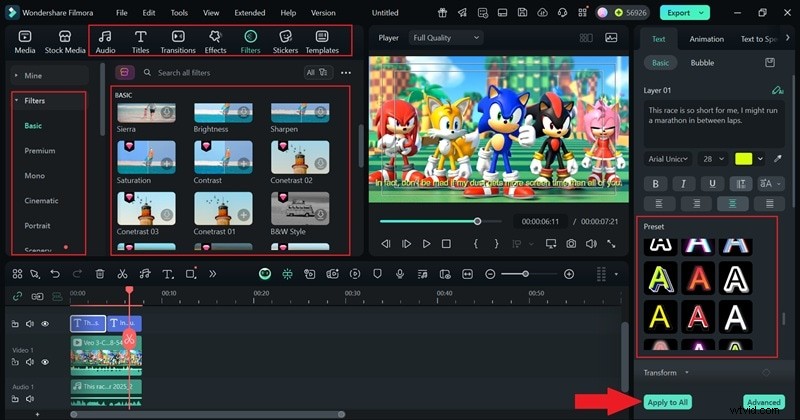Open the Audio library tab
The width and height of the screenshot is (800, 420).
(x=105, y=41)
